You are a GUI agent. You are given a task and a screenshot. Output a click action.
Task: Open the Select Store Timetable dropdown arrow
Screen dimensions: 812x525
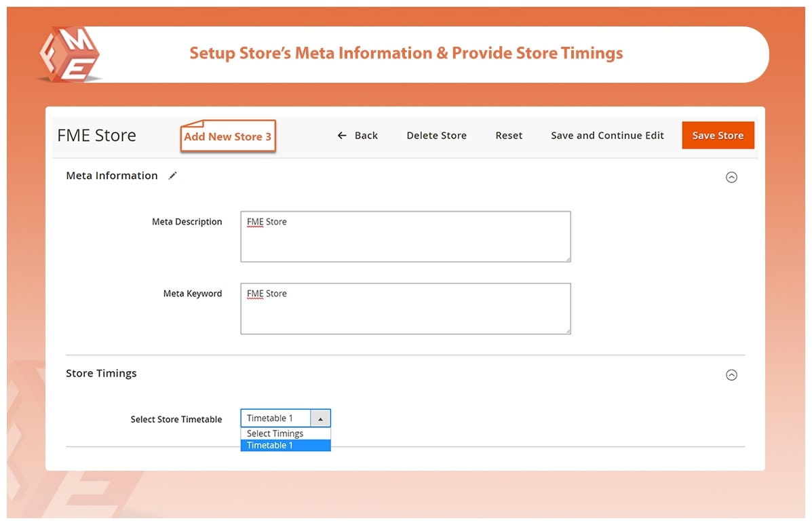tap(320, 419)
